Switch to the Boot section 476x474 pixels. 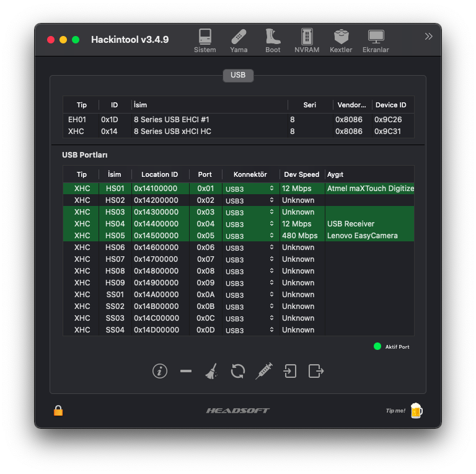pos(273,41)
